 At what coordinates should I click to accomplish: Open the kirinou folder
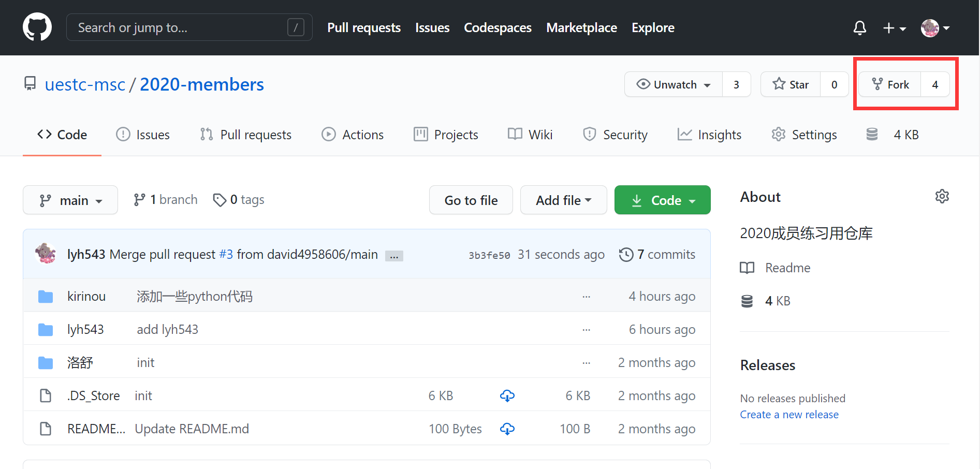click(86, 296)
